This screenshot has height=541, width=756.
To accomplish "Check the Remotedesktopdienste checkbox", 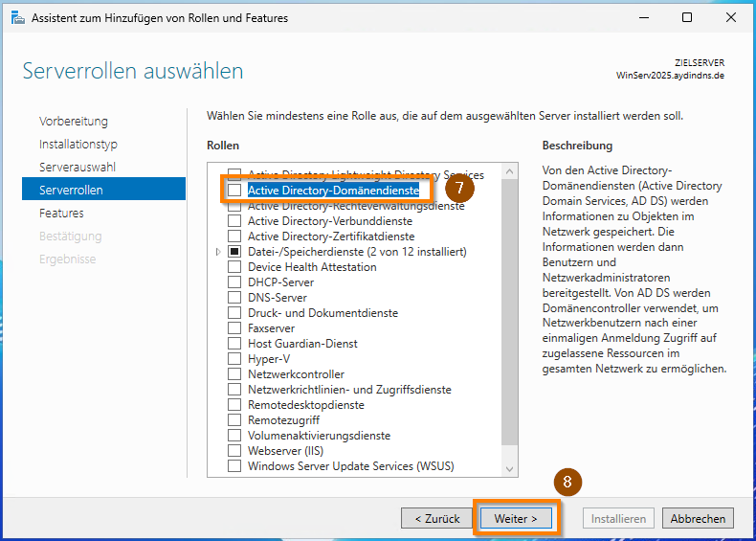I will [x=234, y=405].
